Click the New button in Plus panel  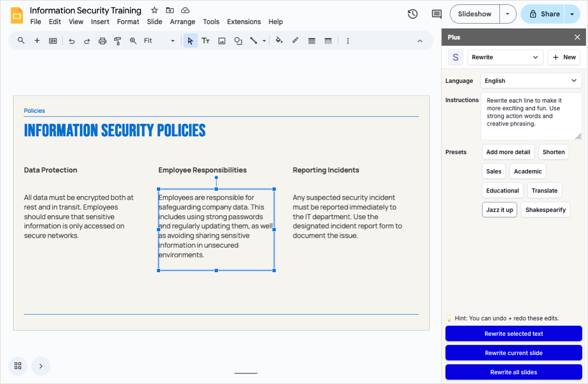[x=564, y=57]
